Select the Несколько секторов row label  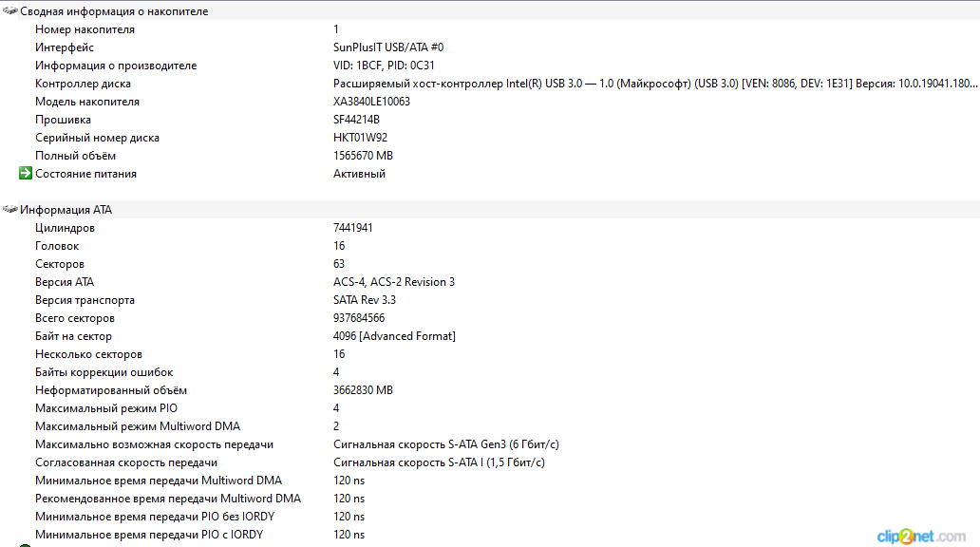pyautogui.click(x=88, y=354)
